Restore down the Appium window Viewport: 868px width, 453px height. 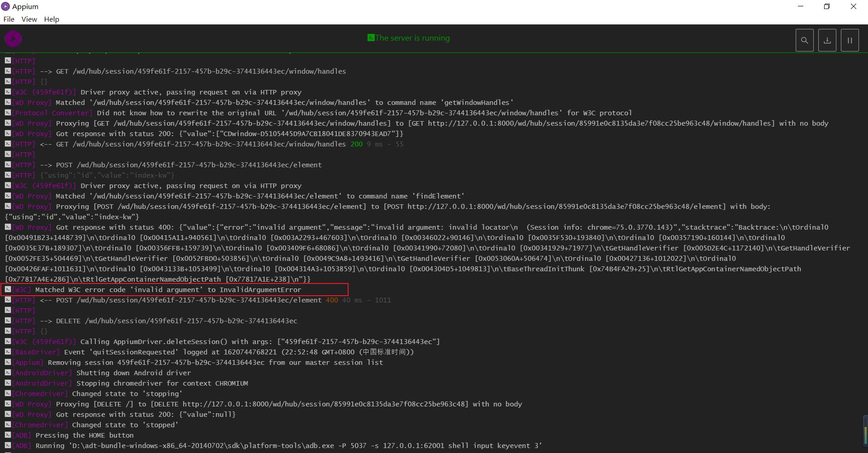click(x=827, y=6)
